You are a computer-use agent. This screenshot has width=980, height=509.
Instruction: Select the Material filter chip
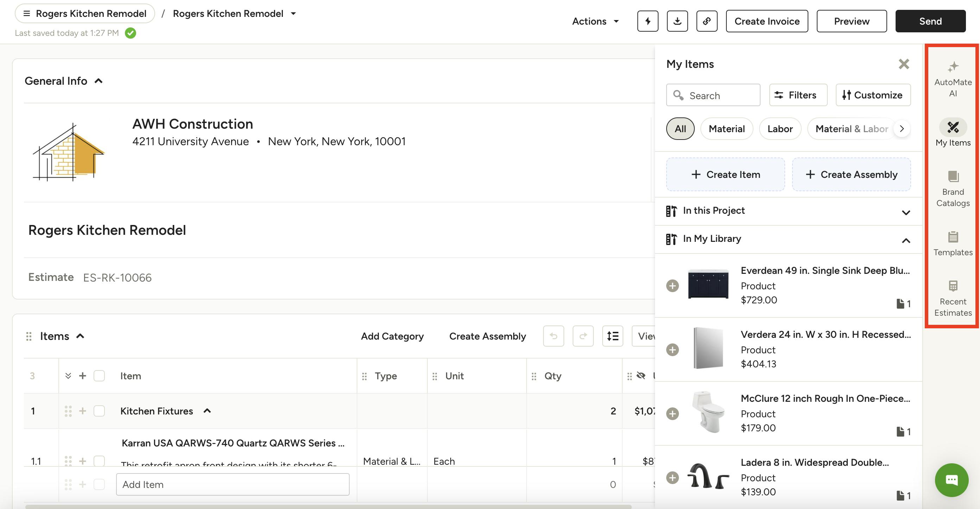(x=726, y=129)
